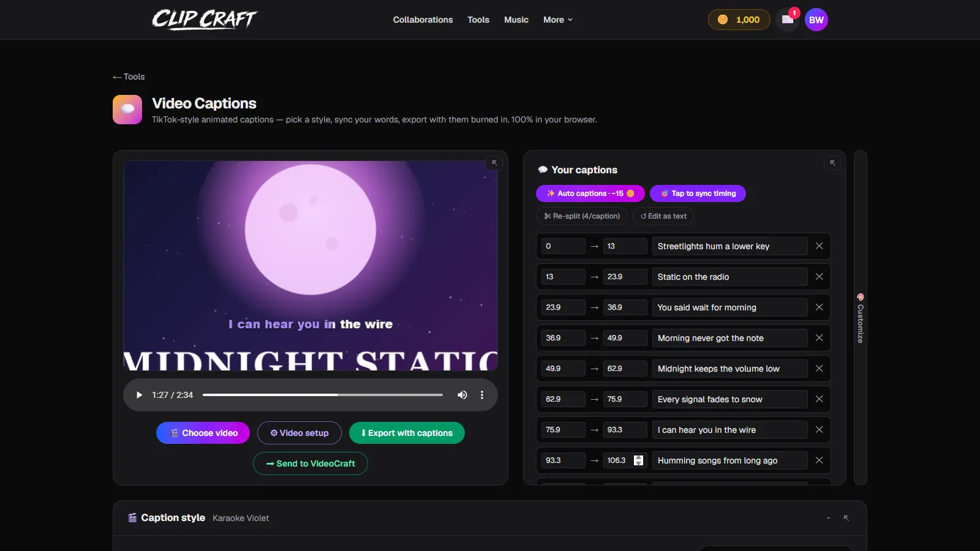Go back via the '← Tools' link

(x=129, y=77)
